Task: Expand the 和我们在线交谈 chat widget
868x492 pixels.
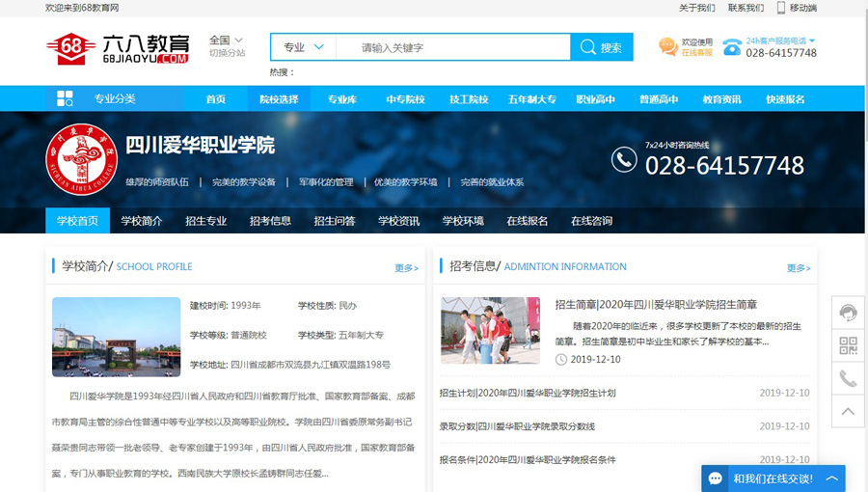Action: [832, 478]
